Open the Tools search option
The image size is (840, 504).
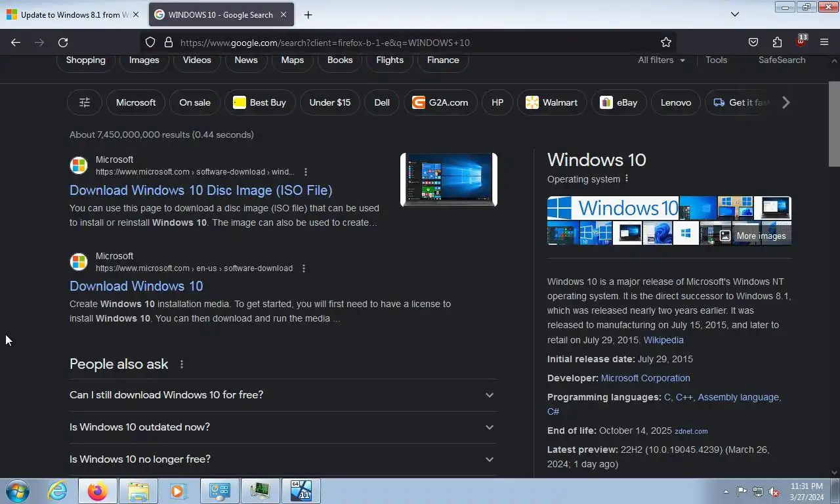716,60
